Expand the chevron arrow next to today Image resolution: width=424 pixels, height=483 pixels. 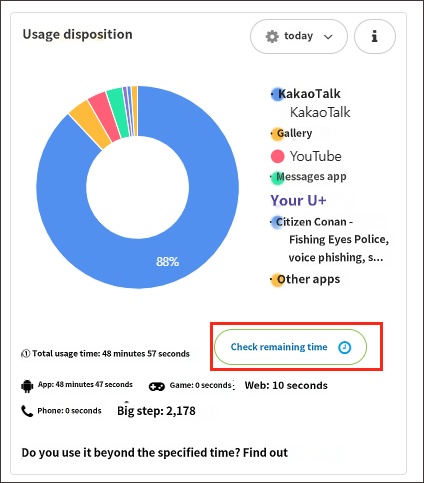[328, 37]
